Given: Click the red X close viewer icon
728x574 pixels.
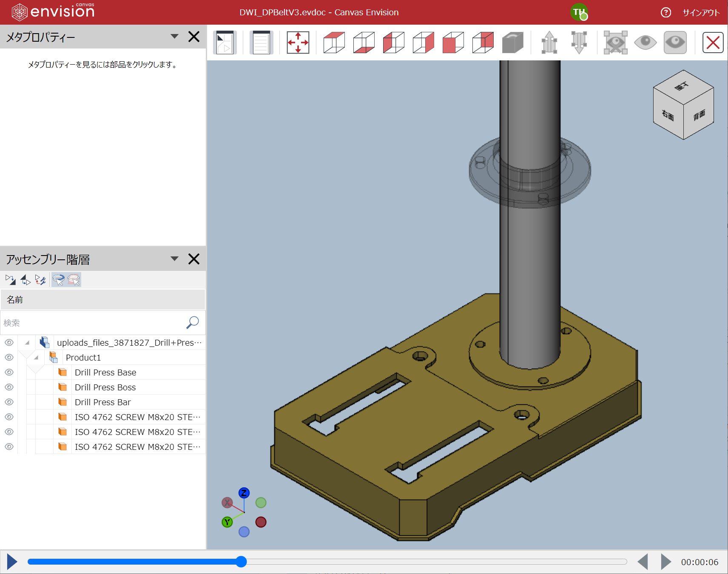Looking at the screenshot, I should tap(713, 43).
